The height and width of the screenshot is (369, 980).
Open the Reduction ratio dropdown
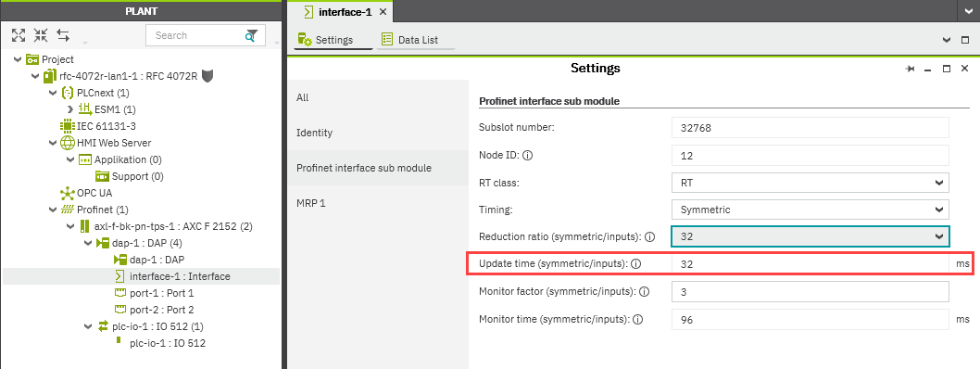(x=810, y=236)
